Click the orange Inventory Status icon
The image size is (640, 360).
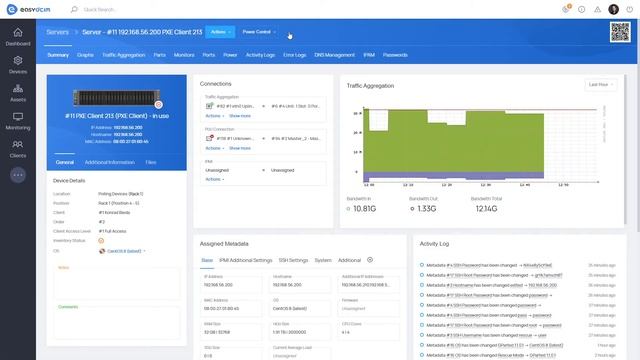point(101,241)
